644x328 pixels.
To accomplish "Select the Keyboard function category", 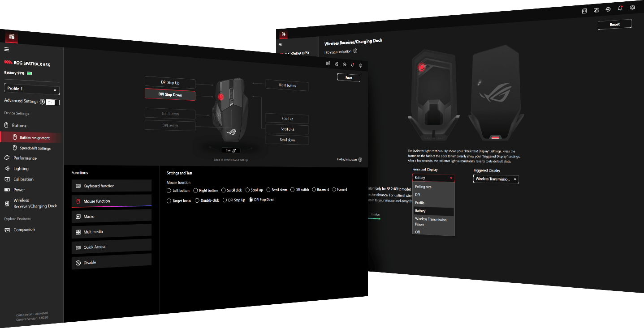I will (x=112, y=186).
